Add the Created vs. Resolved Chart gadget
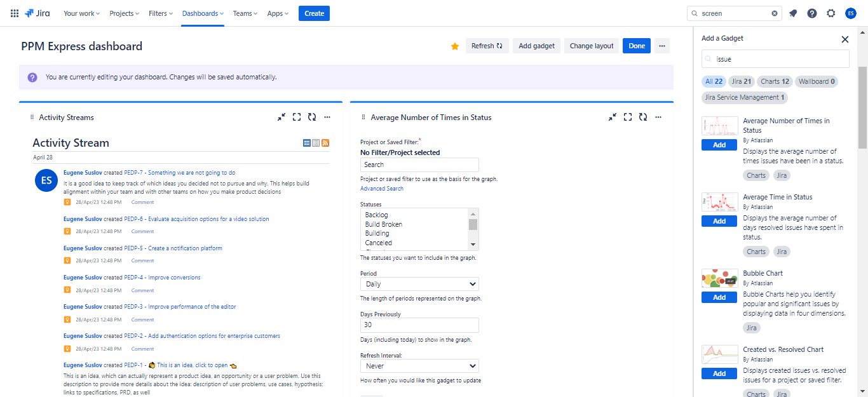The height and width of the screenshot is (397, 868). [x=719, y=373]
